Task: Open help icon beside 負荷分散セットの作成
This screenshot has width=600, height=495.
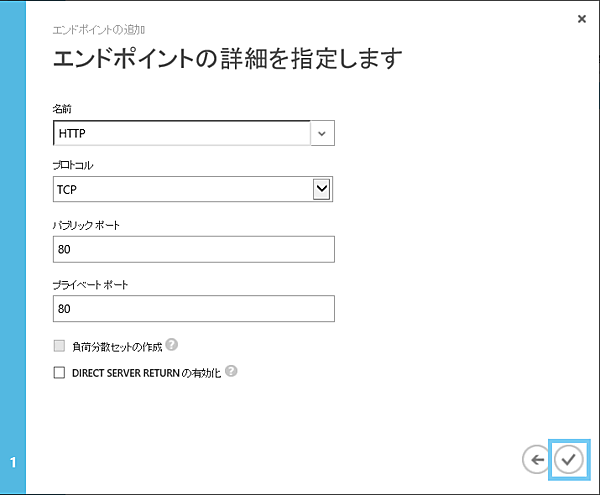Action: (x=172, y=345)
